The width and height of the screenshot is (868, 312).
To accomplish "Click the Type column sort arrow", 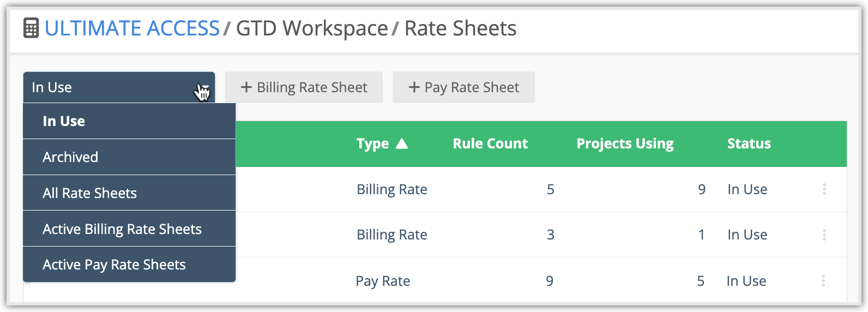I will 402,143.
